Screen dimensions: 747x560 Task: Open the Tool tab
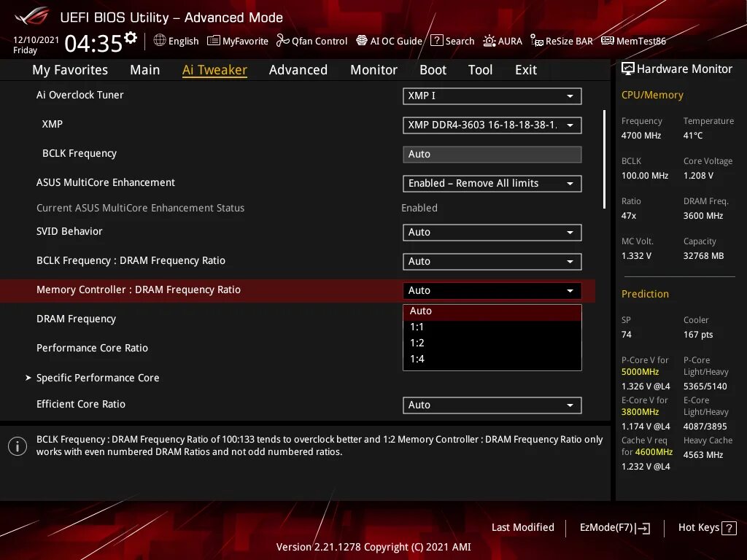click(x=480, y=70)
